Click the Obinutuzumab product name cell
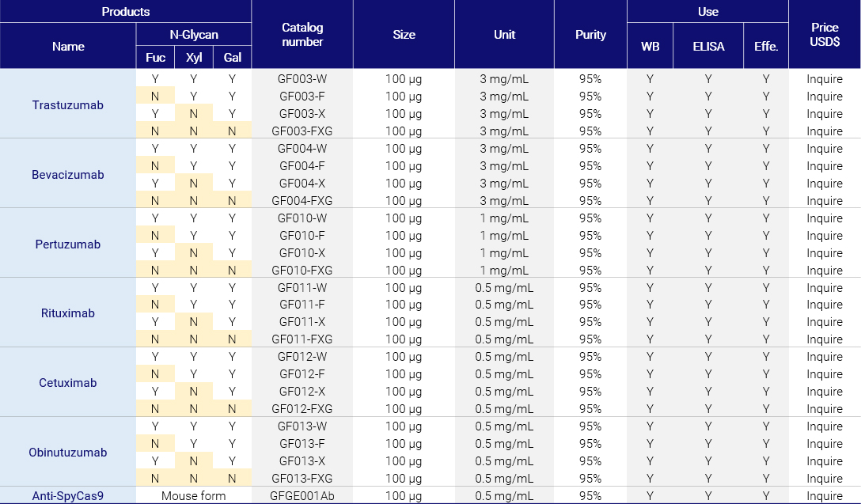The image size is (861, 504). (68, 453)
